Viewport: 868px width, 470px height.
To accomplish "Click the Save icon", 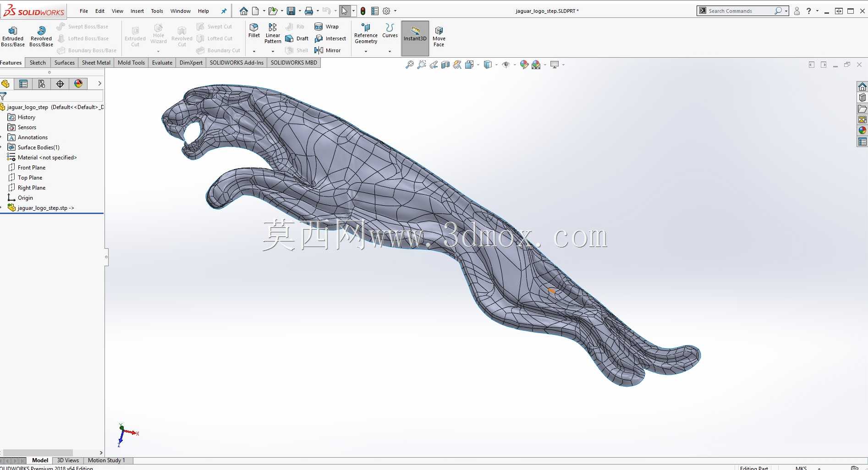I will [x=291, y=11].
